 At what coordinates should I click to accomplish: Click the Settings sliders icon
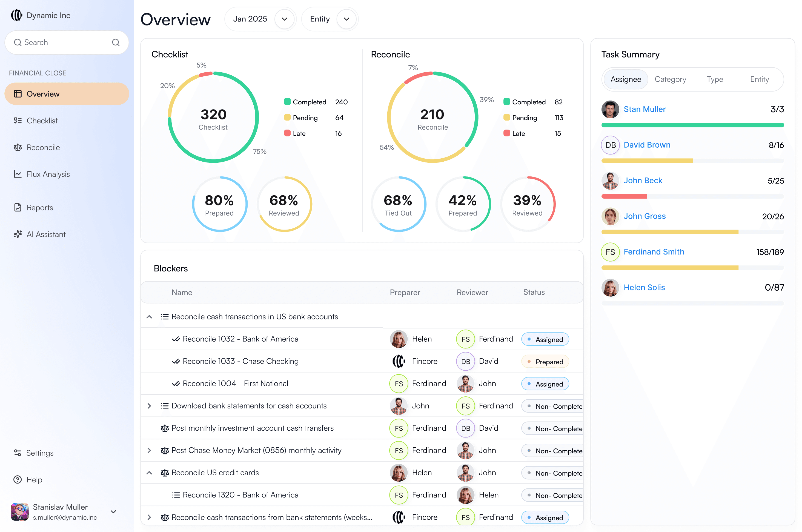[x=18, y=453]
